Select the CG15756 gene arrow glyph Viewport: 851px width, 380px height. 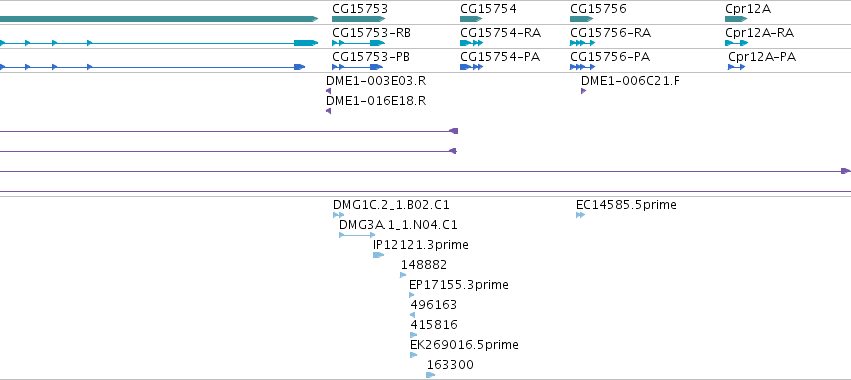pos(582,19)
